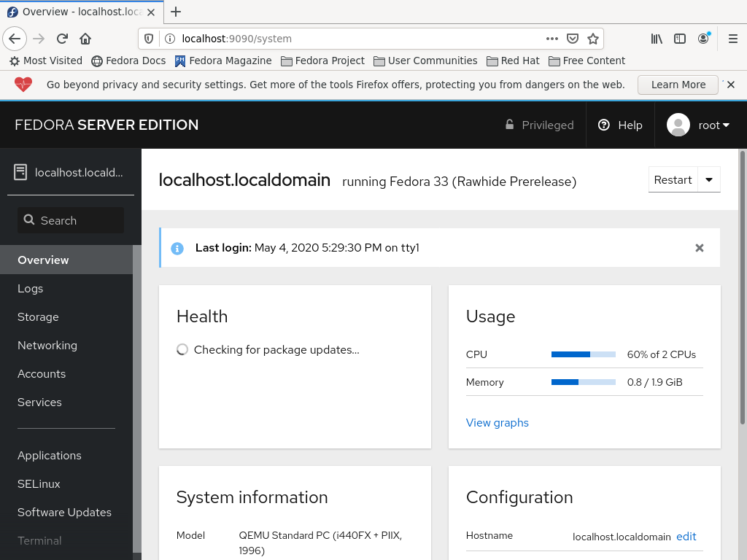Click the Privileged lock icon

(x=509, y=125)
